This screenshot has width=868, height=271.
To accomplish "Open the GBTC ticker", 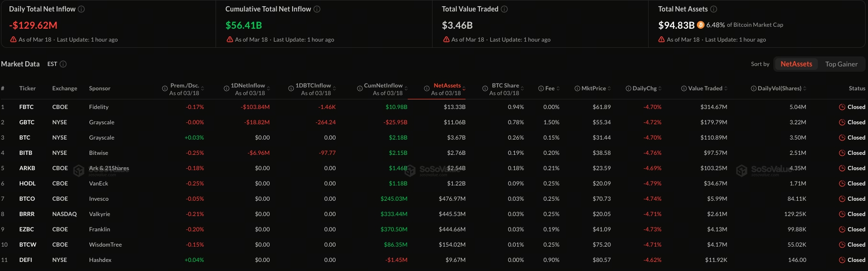I will [x=27, y=122].
